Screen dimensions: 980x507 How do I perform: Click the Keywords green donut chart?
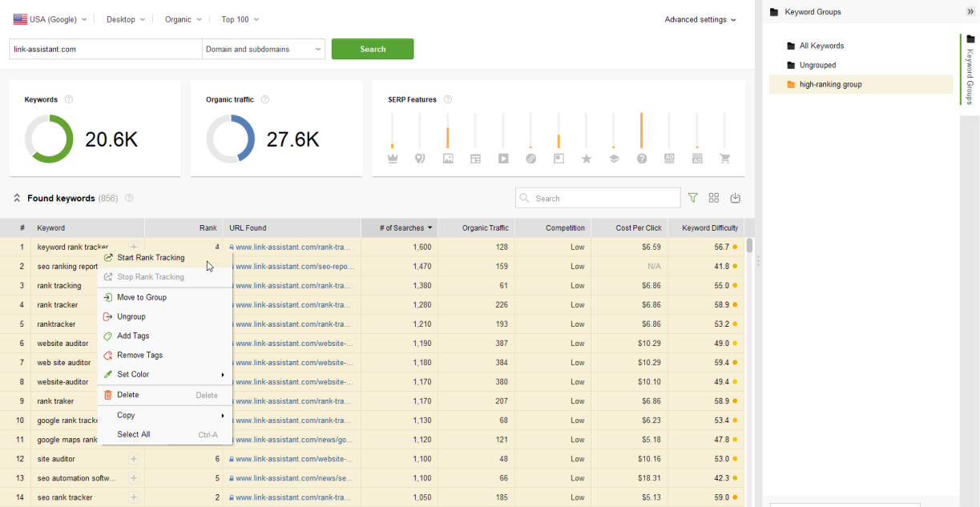(x=49, y=139)
